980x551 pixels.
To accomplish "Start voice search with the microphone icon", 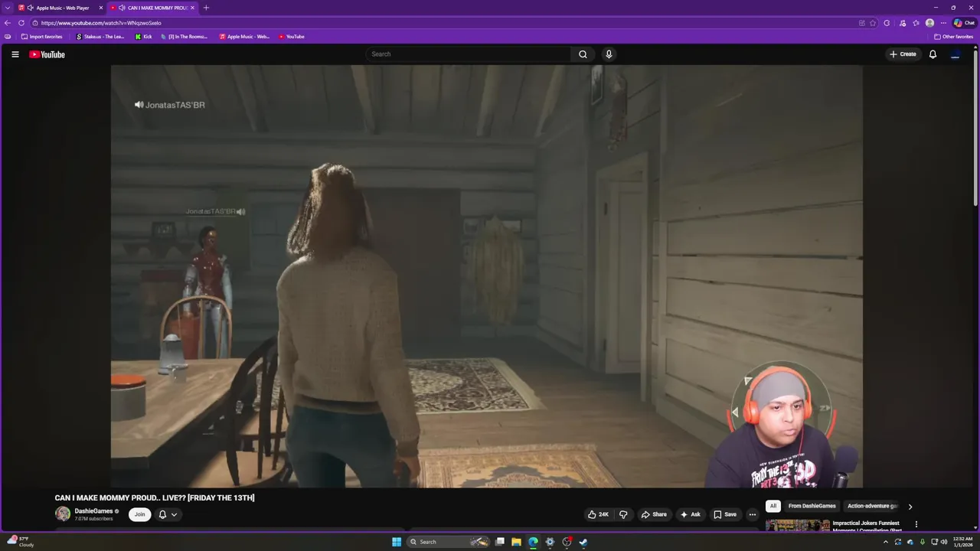I will pyautogui.click(x=609, y=54).
